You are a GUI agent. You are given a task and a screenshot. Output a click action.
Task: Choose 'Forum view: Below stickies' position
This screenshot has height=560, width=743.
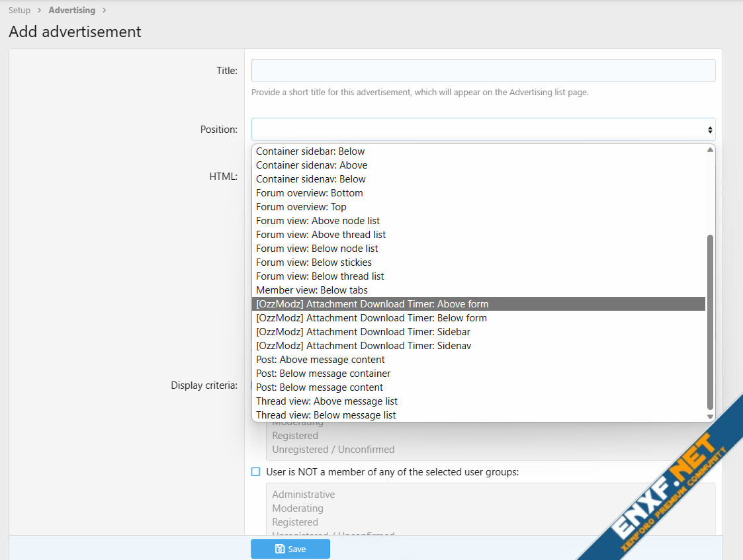point(314,262)
